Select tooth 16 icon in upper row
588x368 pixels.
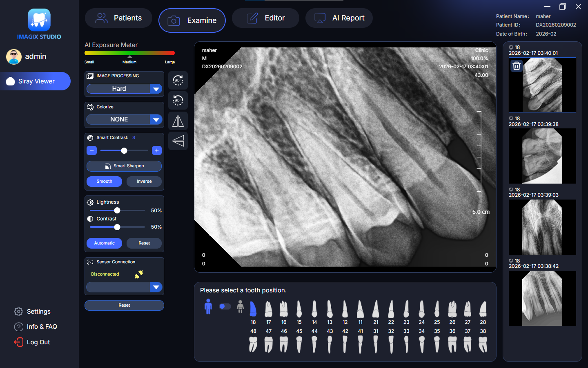pyautogui.click(x=284, y=310)
